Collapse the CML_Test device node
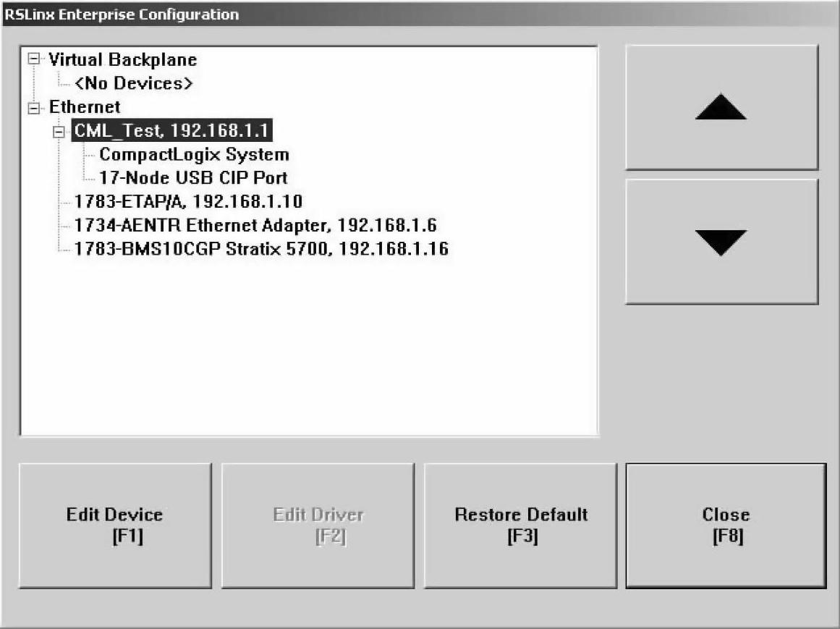Screen dimensions: 840x629 tap(59, 132)
